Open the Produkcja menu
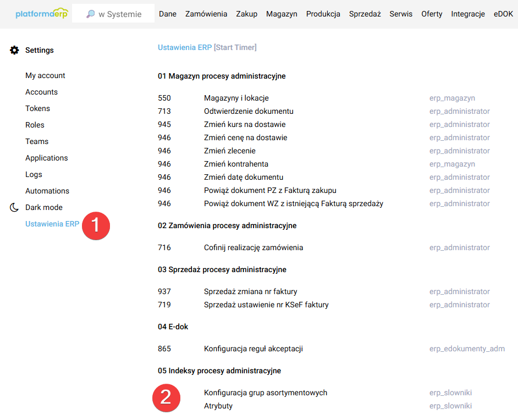 (x=323, y=14)
